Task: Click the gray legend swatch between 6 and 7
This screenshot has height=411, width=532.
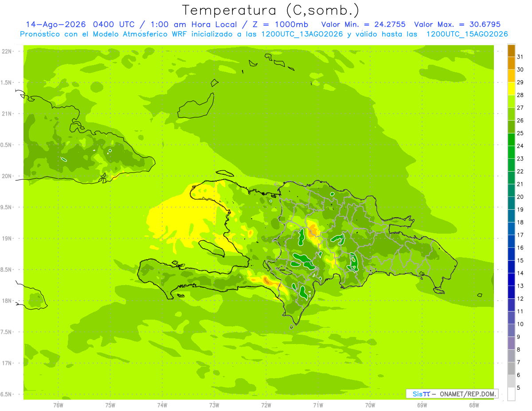Action: click(x=511, y=368)
